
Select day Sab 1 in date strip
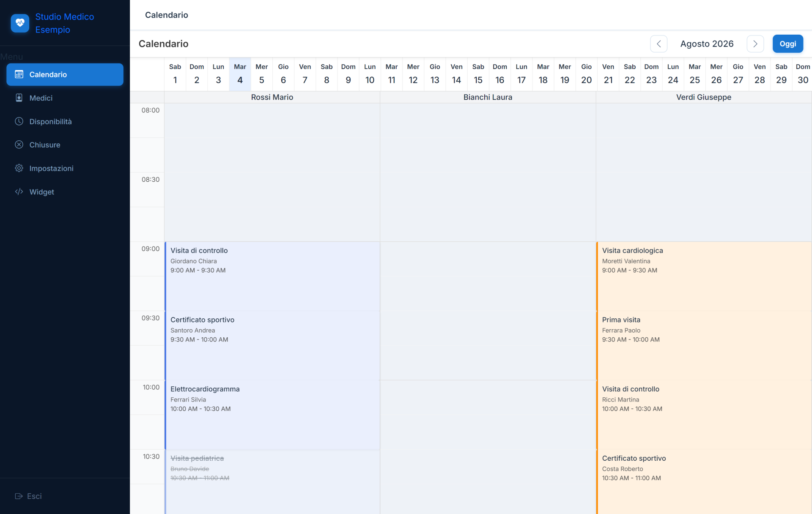click(175, 74)
